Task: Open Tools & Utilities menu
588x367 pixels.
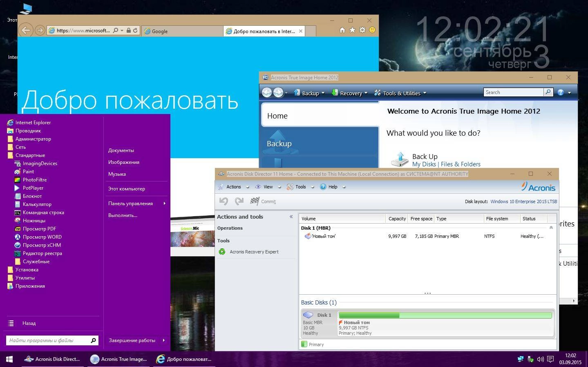Action: tap(400, 93)
